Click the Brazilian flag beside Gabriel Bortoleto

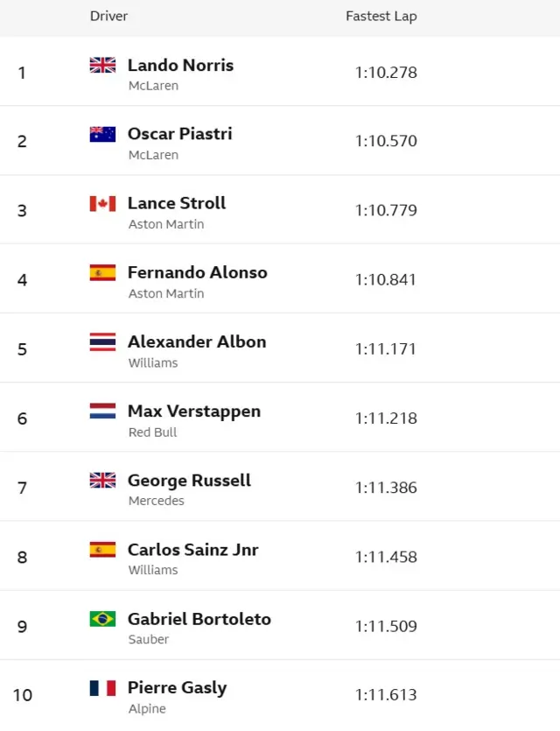tap(102, 619)
